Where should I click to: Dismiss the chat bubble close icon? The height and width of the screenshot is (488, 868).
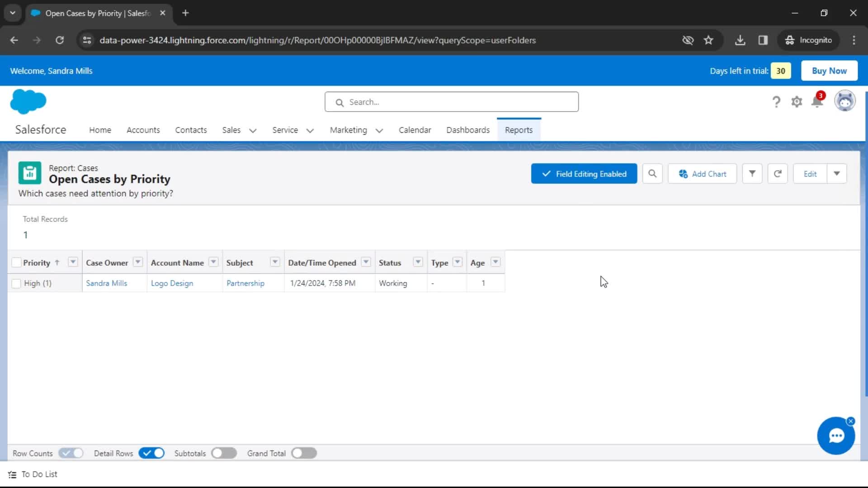click(x=850, y=421)
